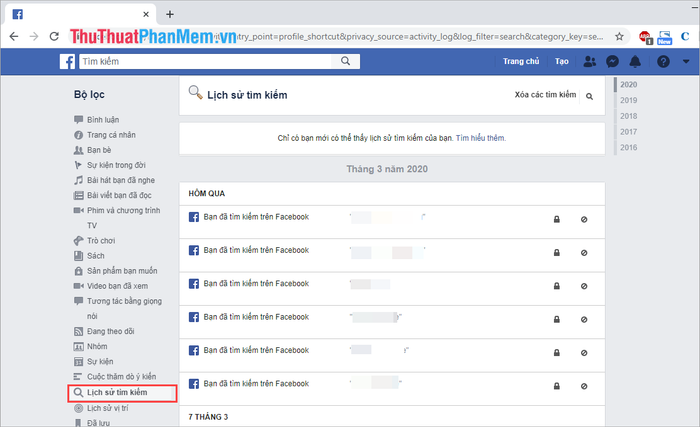The image size is (700, 427).
Task: Click into the Tìm kiếm search field
Action: click(205, 61)
